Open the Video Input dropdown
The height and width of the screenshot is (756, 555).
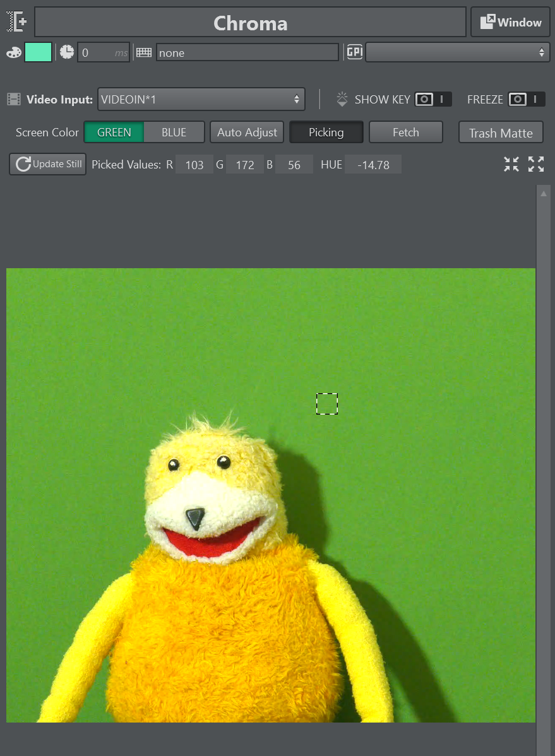(x=201, y=100)
